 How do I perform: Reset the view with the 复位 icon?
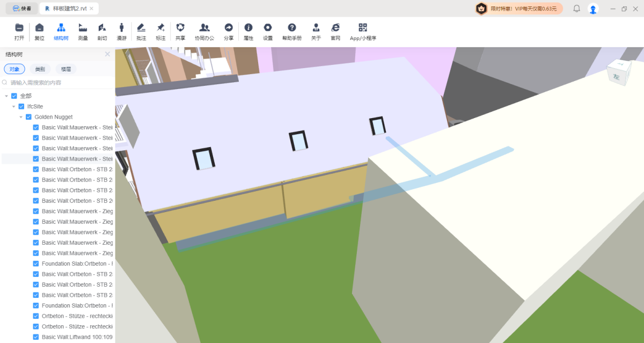(x=39, y=28)
